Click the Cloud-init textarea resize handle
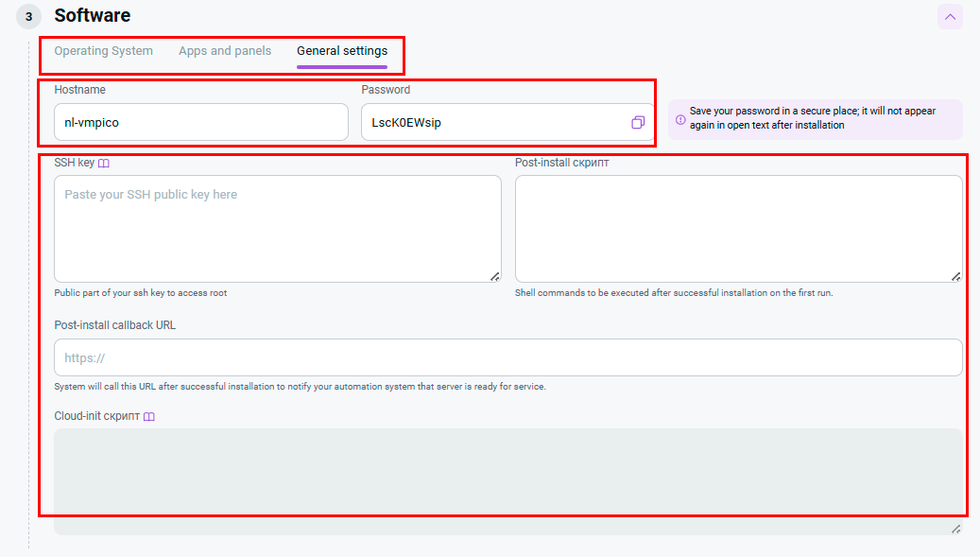The image size is (980, 557). click(x=955, y=529)
